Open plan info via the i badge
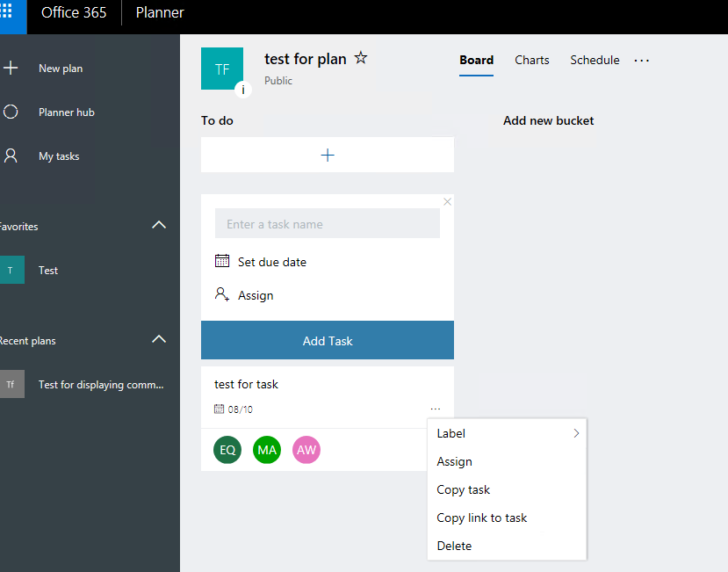This screenshot has width=728, height=572. click(243, 90)
